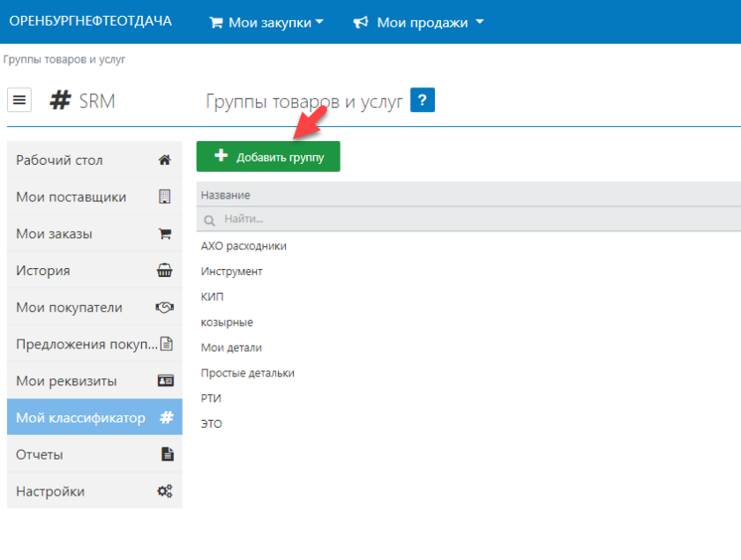The image size is (741, 560).
Task: Click the hamburger menu toggle button
Action: coord(19,100)
